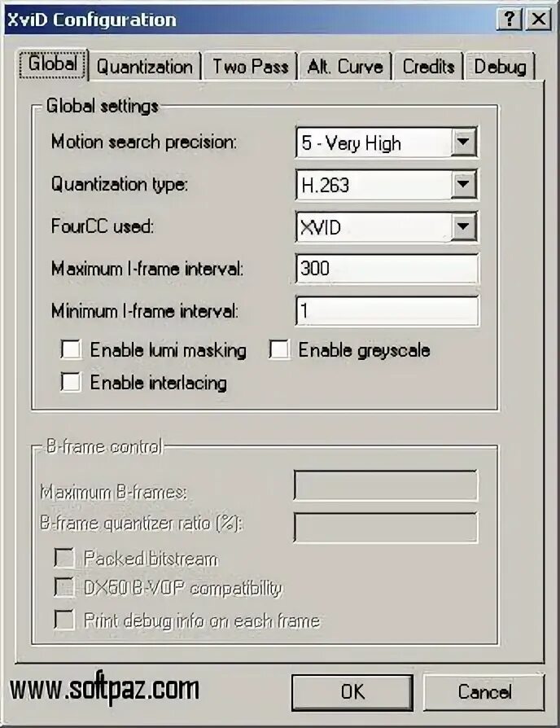Go to the Credits tab
The image size is (560, 728).
point(428,67)
